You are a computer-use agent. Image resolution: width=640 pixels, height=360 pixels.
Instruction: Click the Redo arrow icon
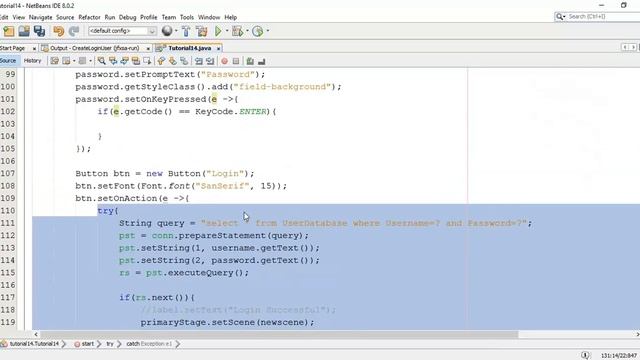click(x=74, y=31)
